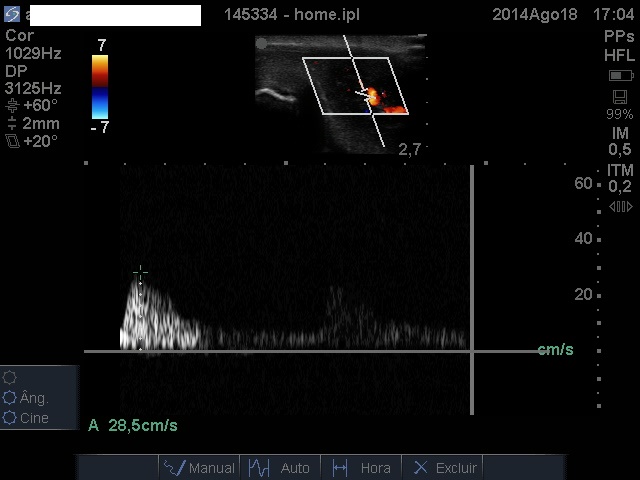This screenshot has width=640, height=480.
Task: Click the color Doppler velocity scale bar
Action: [x=100, y=86]
